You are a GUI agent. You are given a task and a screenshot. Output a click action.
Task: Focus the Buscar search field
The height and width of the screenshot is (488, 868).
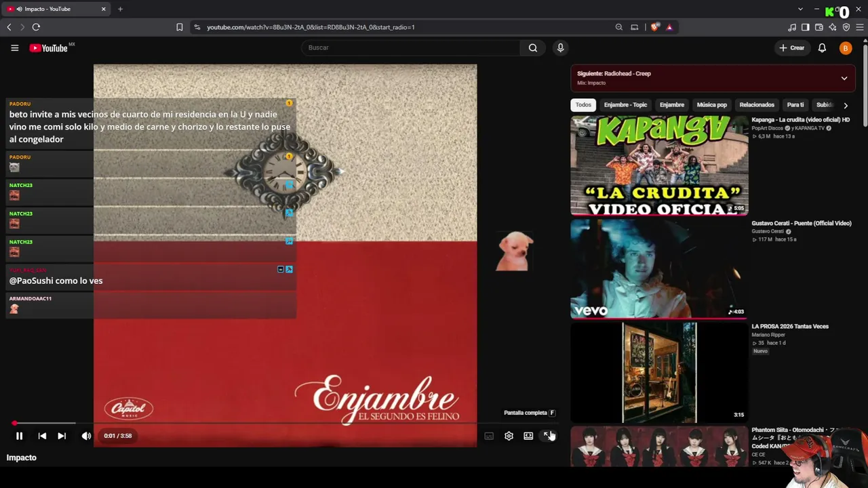point(411,48)
